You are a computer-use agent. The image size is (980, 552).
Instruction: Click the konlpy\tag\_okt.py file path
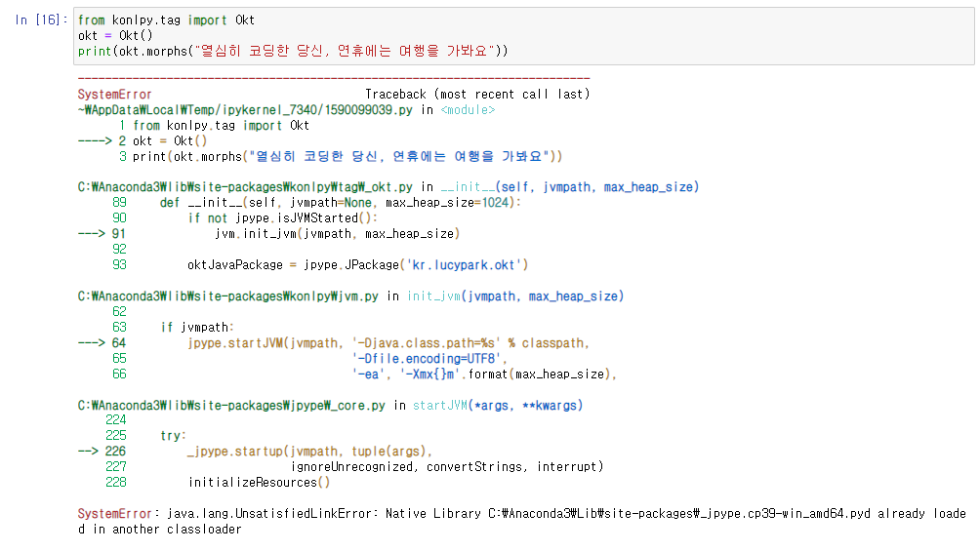pos(245,187)
